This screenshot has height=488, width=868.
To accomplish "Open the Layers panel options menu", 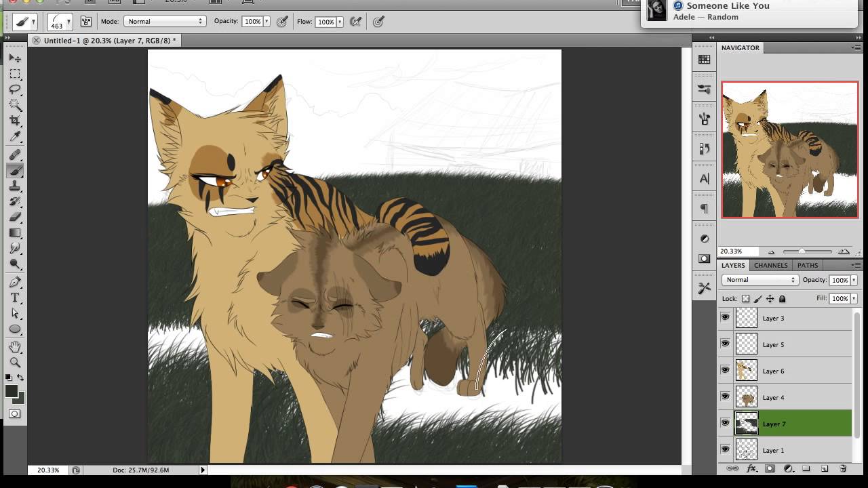I will (x=856, y=265).
